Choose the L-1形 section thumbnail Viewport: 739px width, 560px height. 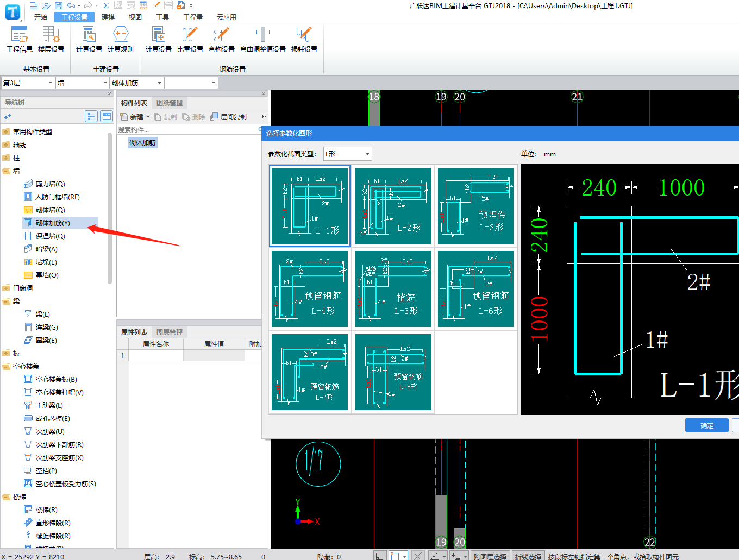pos(310,206)
